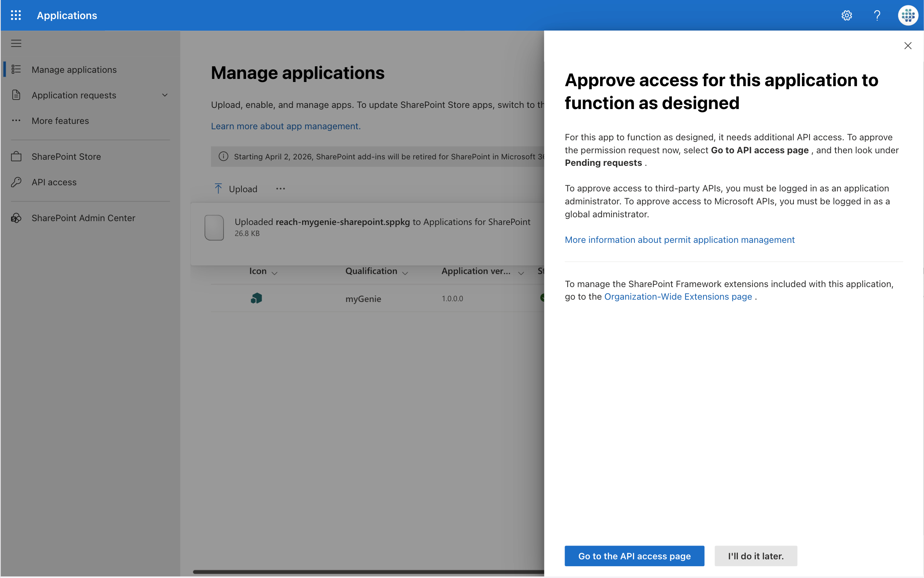Click the myGenie name in table
The height and width of the screenshot is (578, 924).
click(363, 299)
